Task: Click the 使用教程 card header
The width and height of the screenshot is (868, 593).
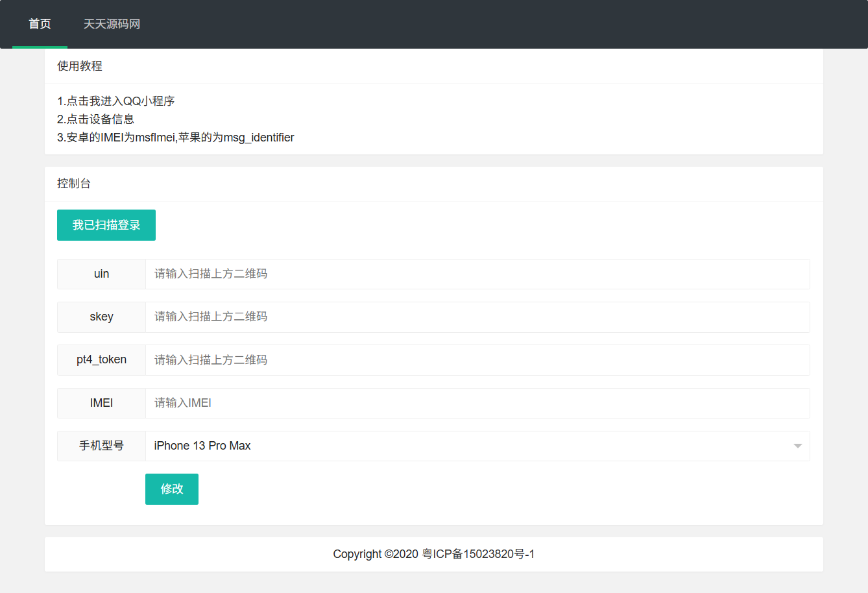Action: pyautogui.click(x=80, y=66)
